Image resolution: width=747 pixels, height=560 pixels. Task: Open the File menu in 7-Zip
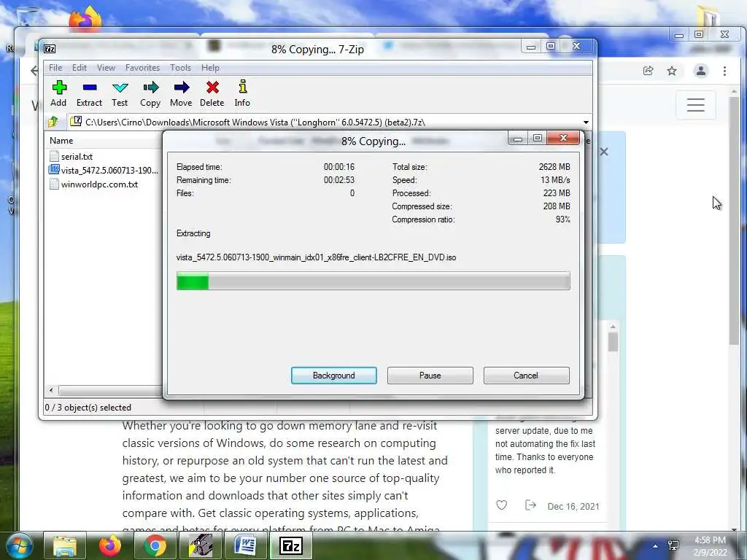55,68
